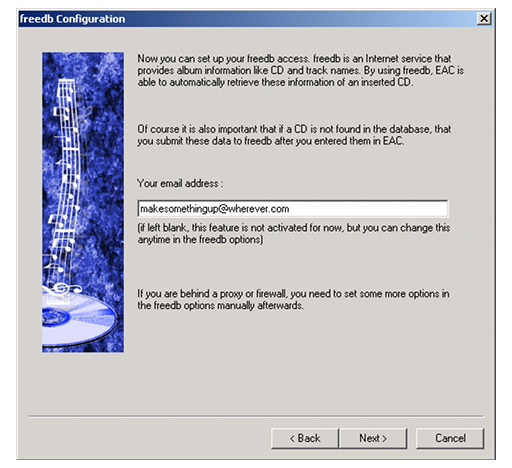This screenshot has width=512, height=468.
Task: Click empty gray area below wizard image
Action: [83, 383]
